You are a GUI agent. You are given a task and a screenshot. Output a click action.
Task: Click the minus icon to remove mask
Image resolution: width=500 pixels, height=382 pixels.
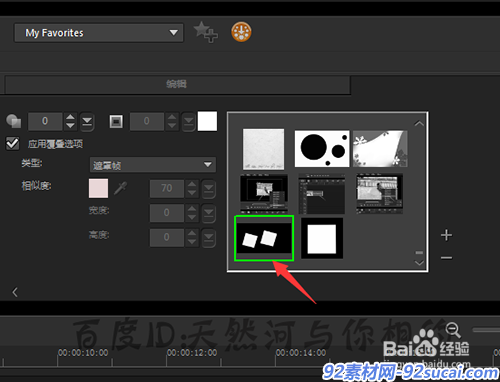click(446, 258)
